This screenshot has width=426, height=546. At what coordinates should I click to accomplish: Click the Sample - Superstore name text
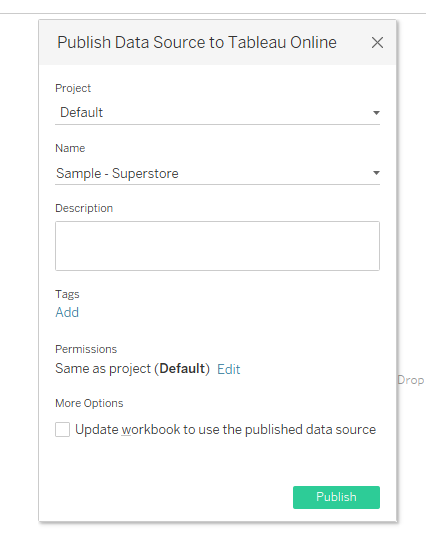(117, 173)
